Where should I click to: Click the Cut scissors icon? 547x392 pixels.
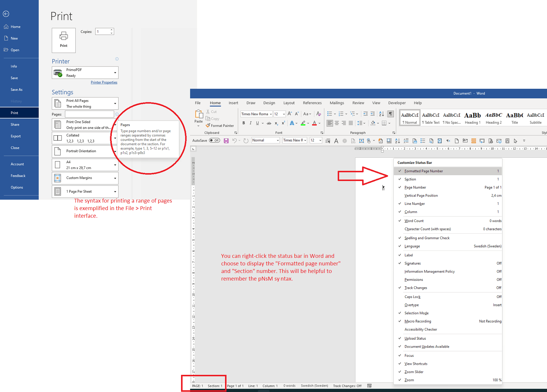click(x=208, y=112)
